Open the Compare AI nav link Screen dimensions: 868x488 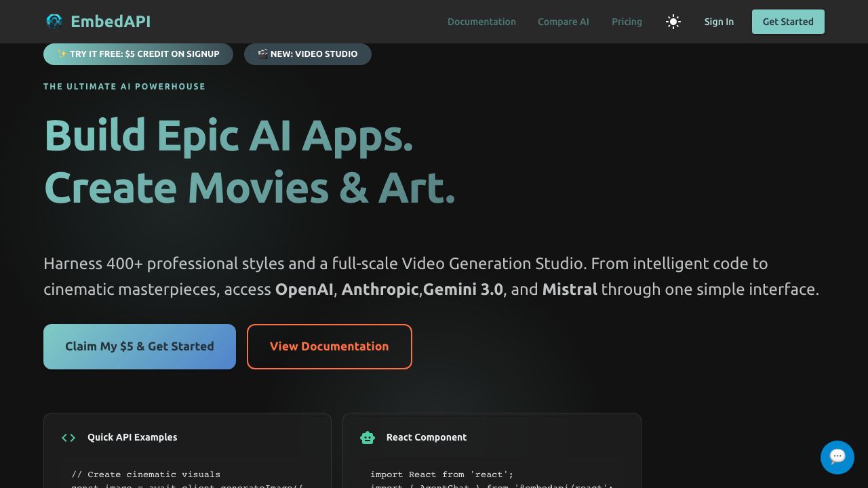click(x=564, y=22)
